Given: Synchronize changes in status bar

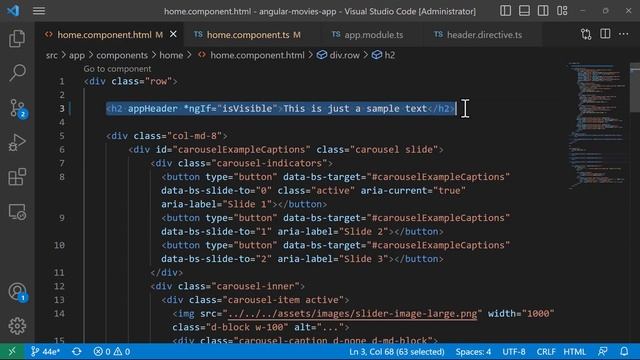Looking at the screenshot, I should [76, 351].
